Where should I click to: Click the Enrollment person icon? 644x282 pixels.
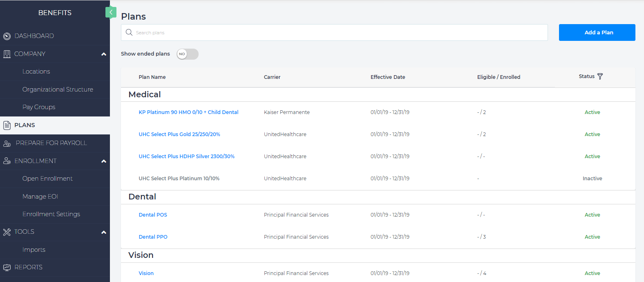(x=7, y=161)
